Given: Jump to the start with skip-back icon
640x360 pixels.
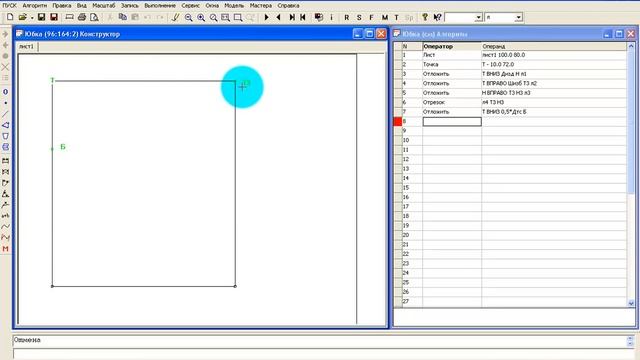Looking at the screenshot, I should (303, 17).
